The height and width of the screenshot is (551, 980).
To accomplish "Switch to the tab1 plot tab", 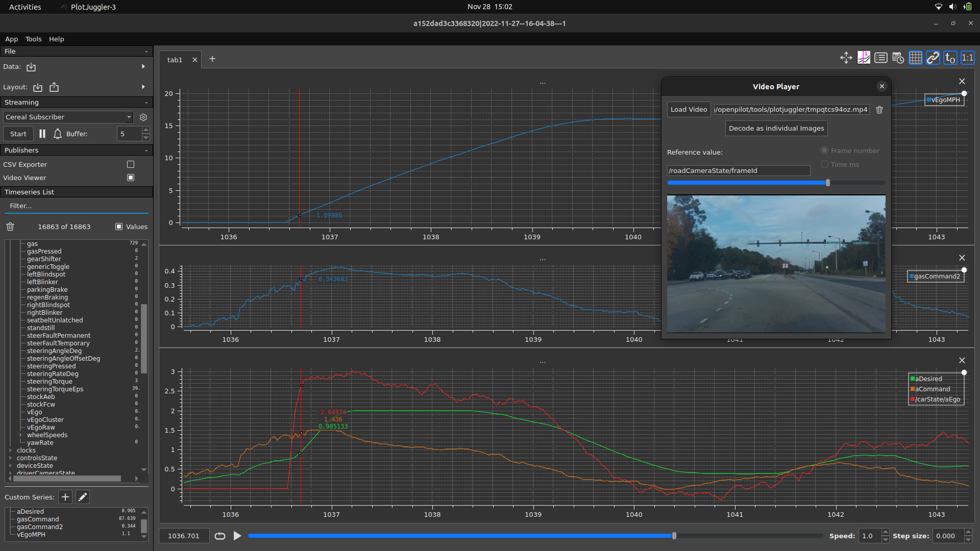I will click(174, 60).
